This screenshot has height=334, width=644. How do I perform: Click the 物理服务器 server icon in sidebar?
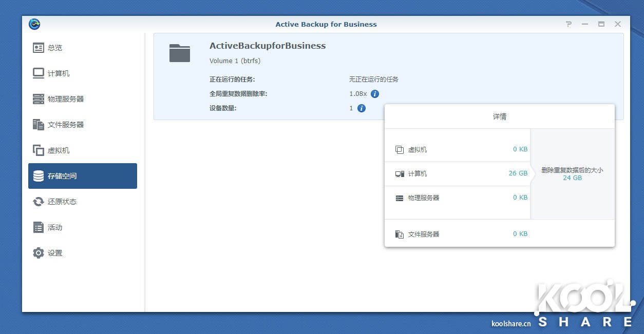click(39, 99)
